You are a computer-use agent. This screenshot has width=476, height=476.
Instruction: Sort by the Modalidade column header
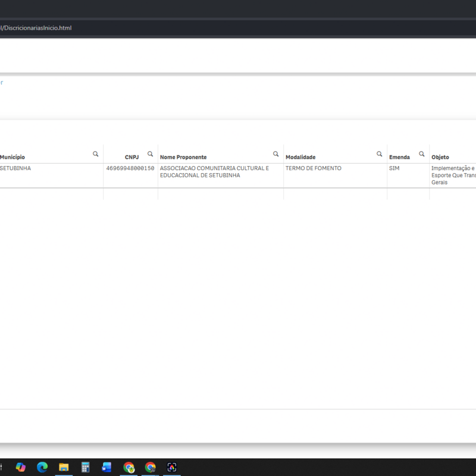(300, 157)
